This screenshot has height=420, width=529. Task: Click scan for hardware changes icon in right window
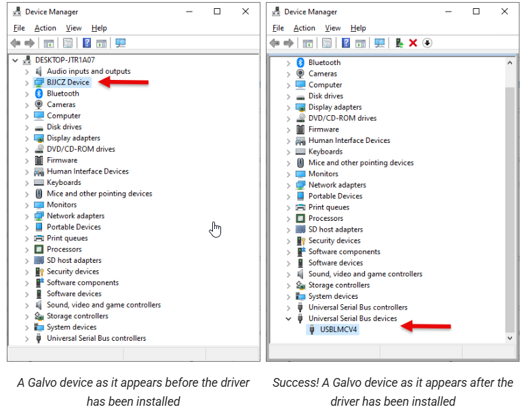tap(380, 43)
